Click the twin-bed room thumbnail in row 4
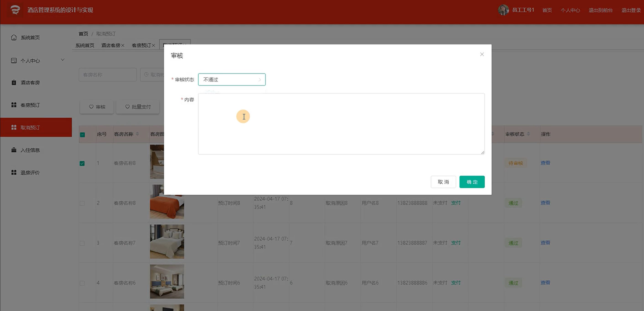The width and height of the screenshot is (644, 311). pyautogui.click(x=167, y=282)
